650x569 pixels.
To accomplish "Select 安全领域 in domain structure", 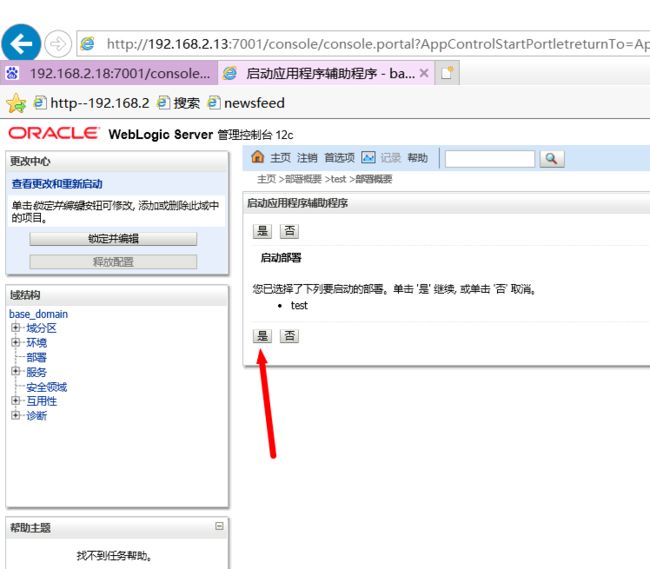I will (x=46, y=387).
